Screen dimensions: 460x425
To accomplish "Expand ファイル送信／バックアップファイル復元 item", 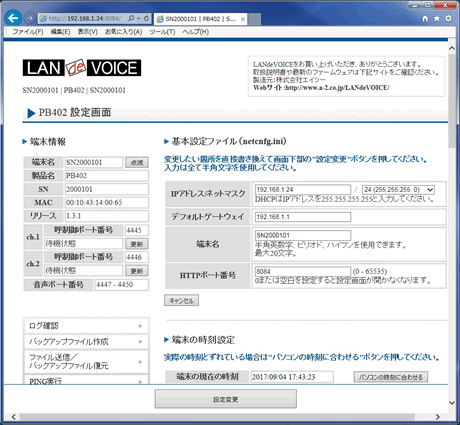I will (86, 362).
